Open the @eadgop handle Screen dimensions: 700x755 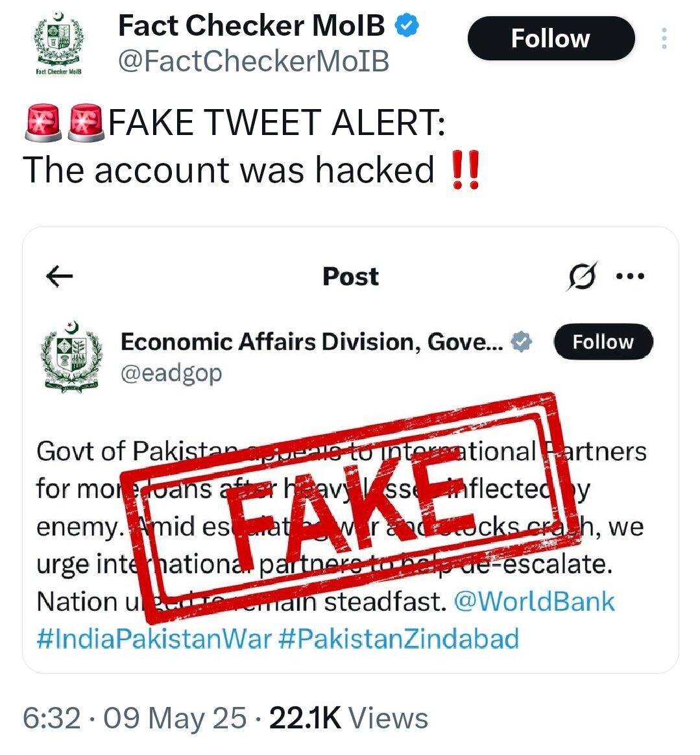tap(171, 373)
